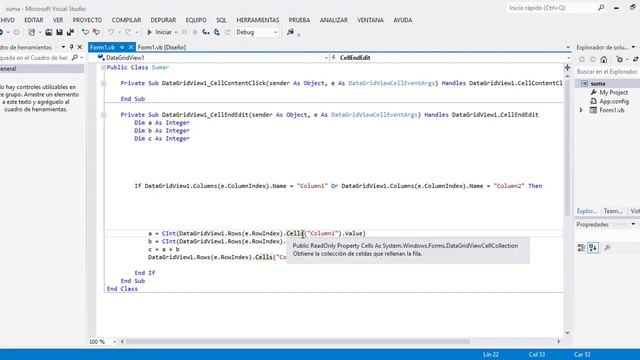Click the vertical scrollbar of the editor
Image resolution: width=640 pixels, height=360 pixels.
(x=567, y=147)
